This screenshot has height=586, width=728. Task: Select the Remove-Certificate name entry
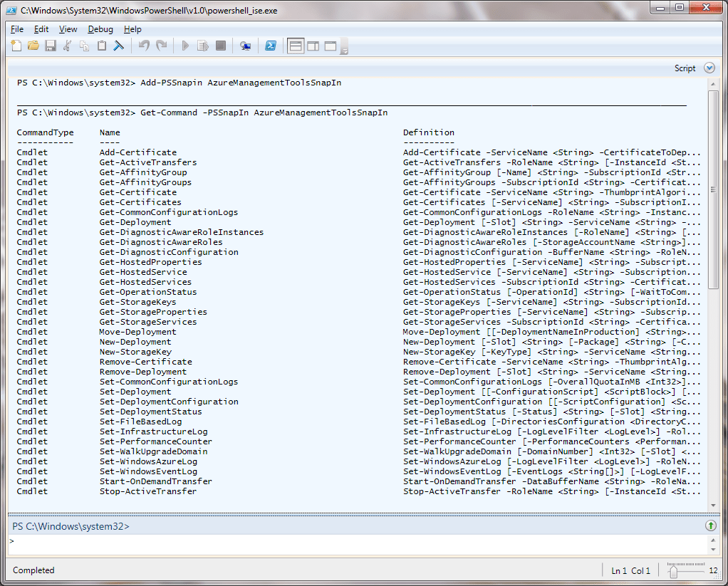click(146, 362)
